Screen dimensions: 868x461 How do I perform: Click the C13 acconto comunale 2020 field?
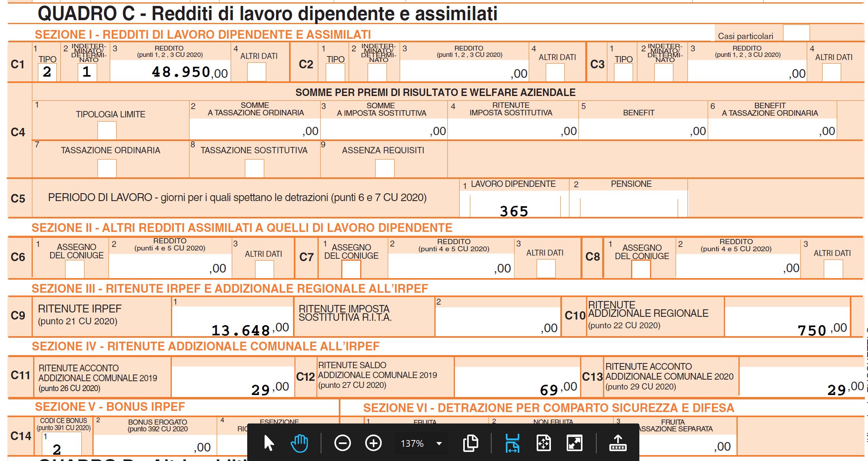[802, 382]
